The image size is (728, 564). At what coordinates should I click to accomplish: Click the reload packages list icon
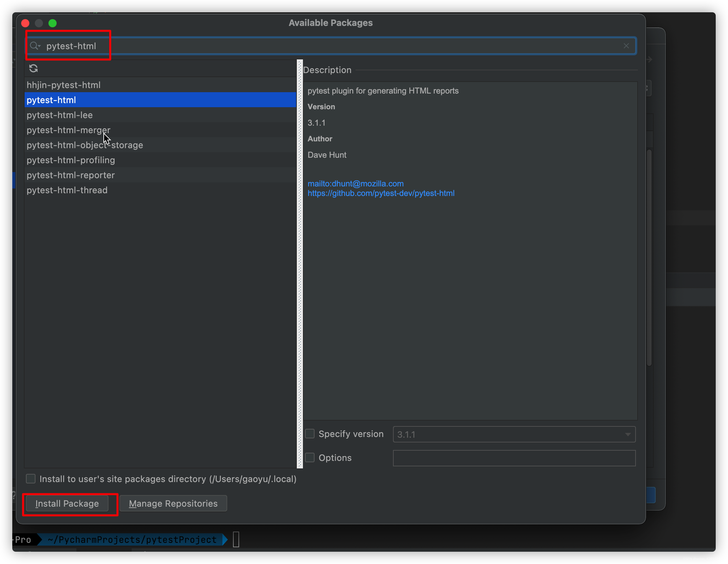coord(33,69)
